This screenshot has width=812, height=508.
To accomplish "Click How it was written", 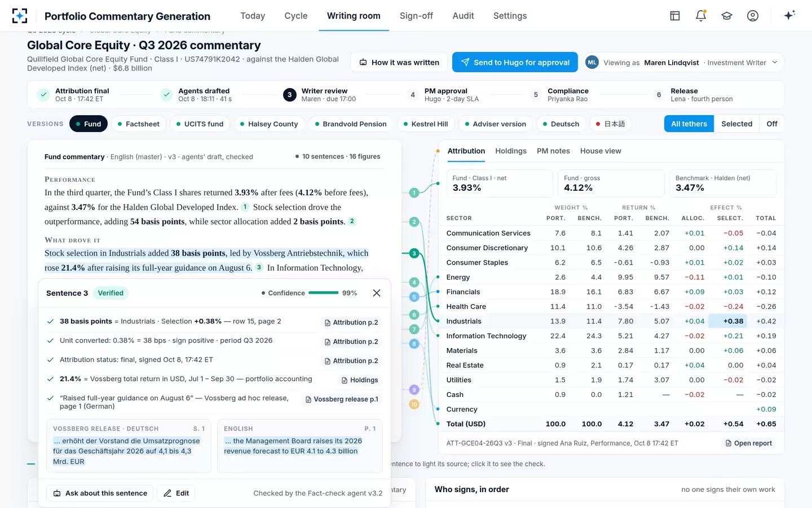I will (x=399, y=62).
